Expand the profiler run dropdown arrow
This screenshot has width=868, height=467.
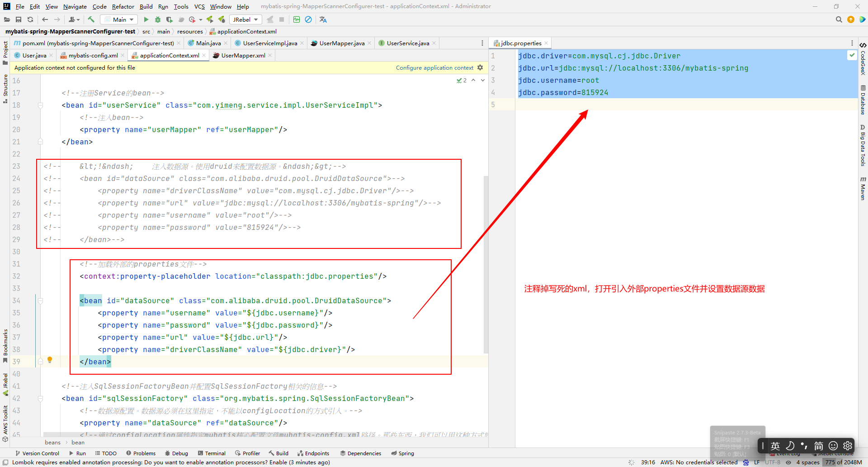[x=201, y=19]
